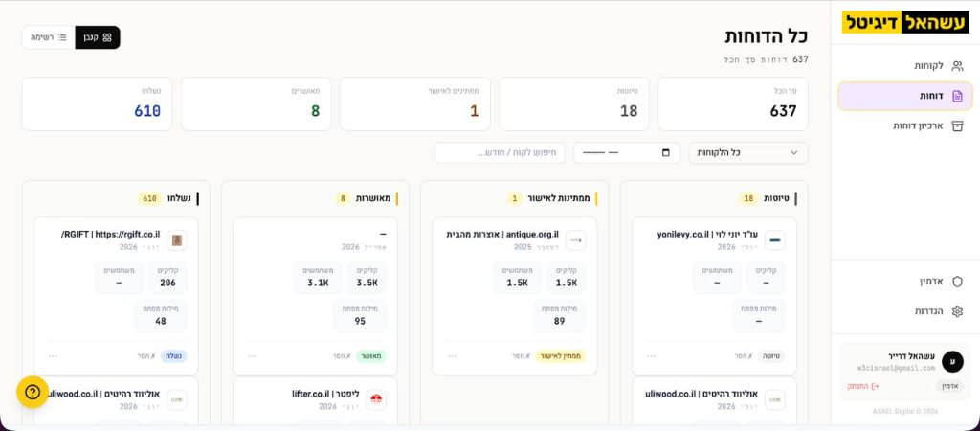Click the RGIFT card logo thumbnail
This screenshot has width=980, height=431.
177,240
